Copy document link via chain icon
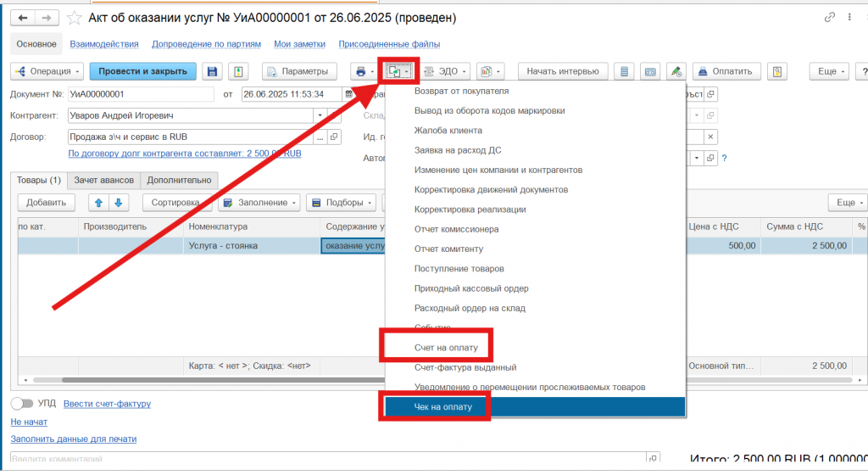The width and height of the screenshot is (868, 475). (828, 18)
